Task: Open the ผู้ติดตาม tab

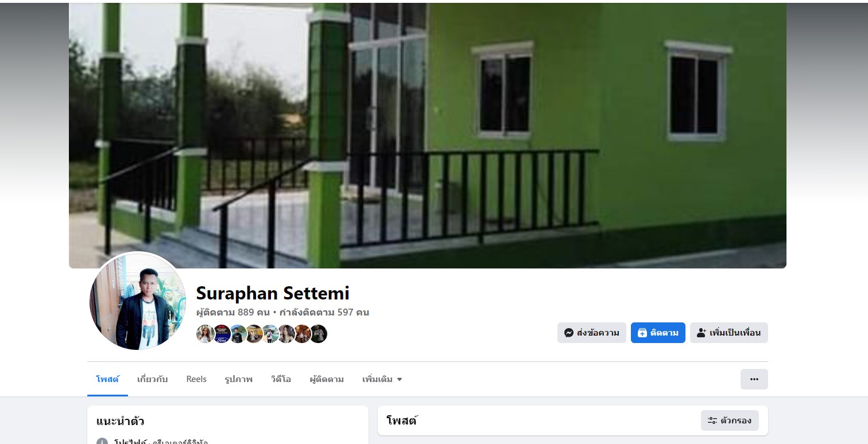Action: pyautogui.click(x=327, y=379)
